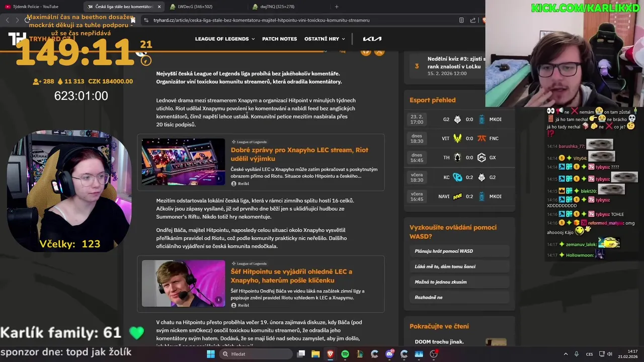Viewport: 644px width, 362px height.
Task: Select poll option Plánuju hrát pomocí WASD
Action: [459, 251]
